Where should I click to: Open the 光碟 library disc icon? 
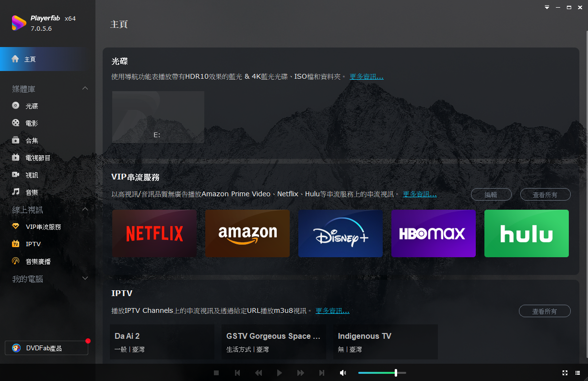[16, 106]
